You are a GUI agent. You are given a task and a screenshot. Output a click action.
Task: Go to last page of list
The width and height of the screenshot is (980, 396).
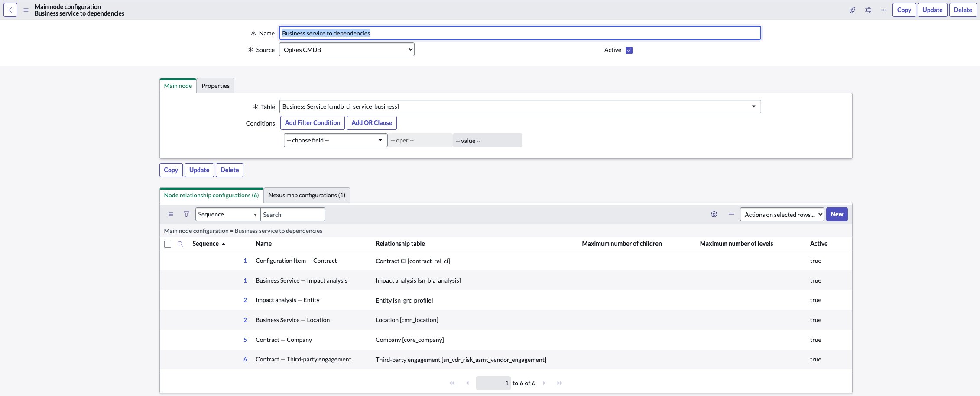(560, 383)
